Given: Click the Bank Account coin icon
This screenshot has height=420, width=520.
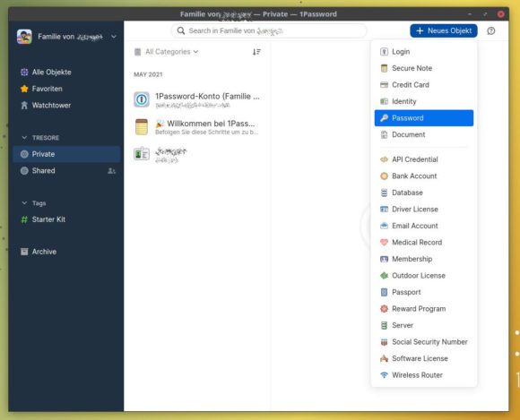Looking at the screenshot, I should coord(384,176).
